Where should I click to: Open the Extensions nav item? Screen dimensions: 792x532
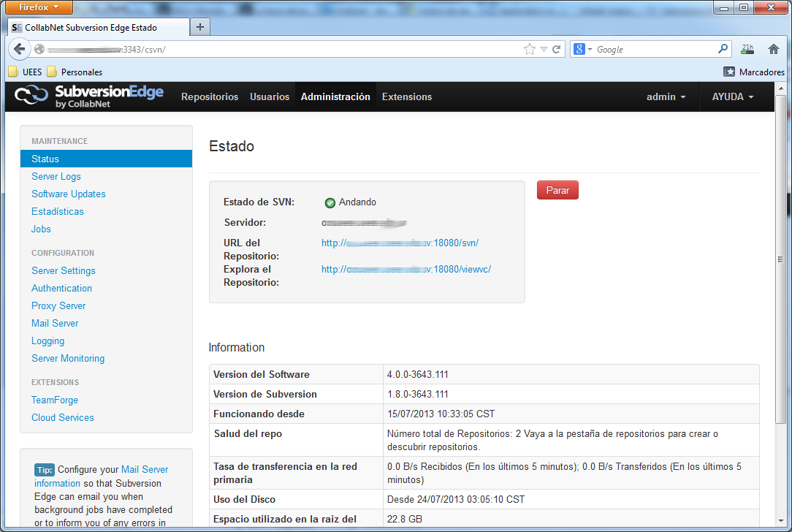click(x=407, y=96)
